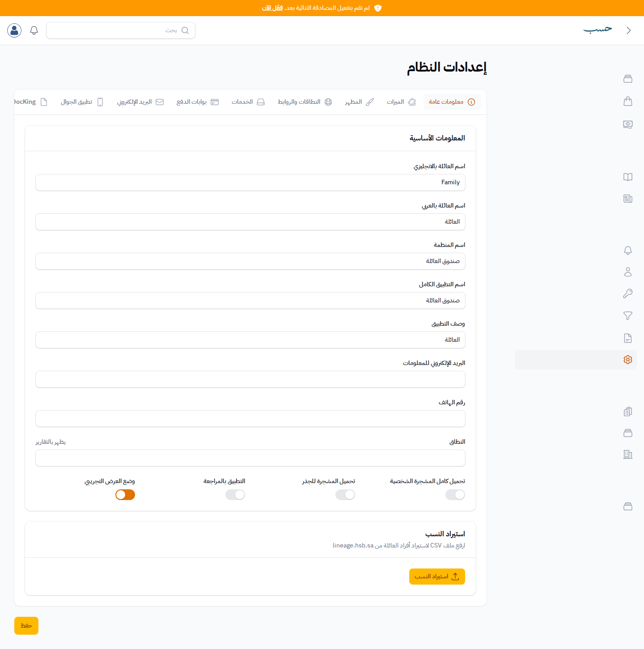Image resolution: width=644 pixels, height=649 pixels.
Task: Click the استيراد النسب section heading
Action: (445, 534)
